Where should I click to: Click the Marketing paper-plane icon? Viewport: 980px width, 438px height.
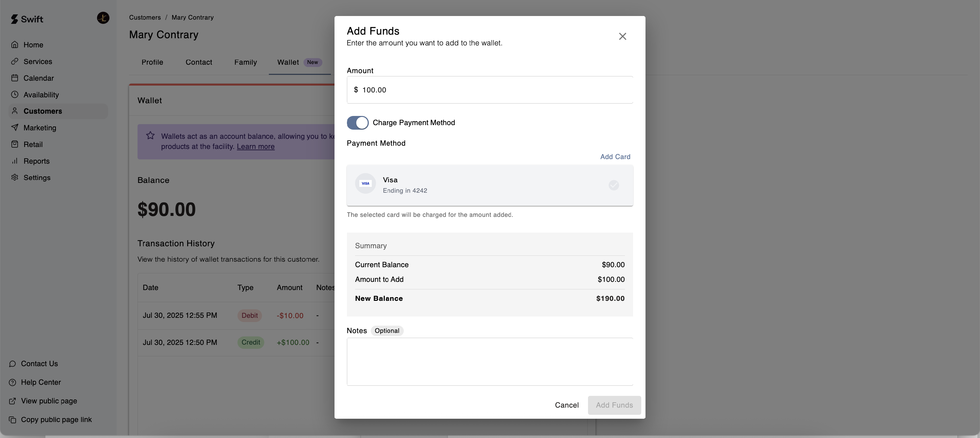pos(14,128)
